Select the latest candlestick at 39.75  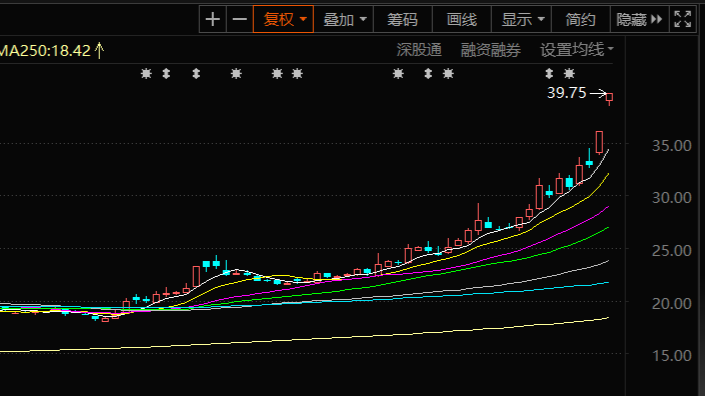click(610, 98)
